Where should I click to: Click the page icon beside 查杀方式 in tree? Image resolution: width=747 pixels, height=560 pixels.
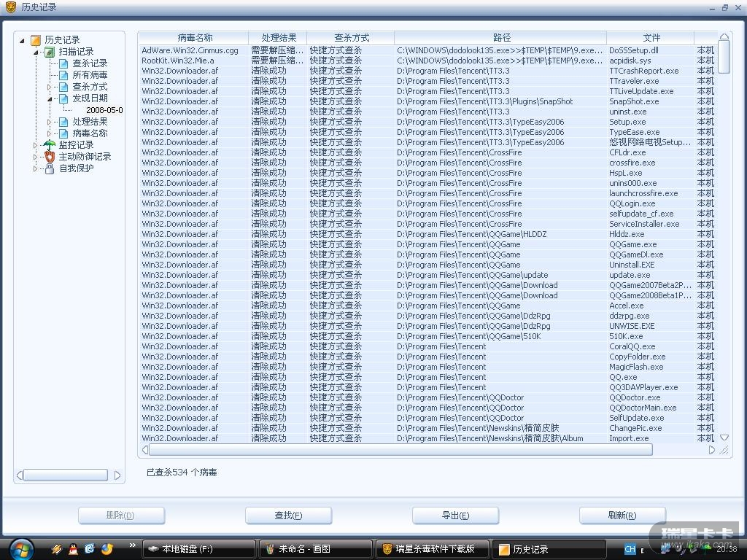pyautogui.click(x=63, y=87)
